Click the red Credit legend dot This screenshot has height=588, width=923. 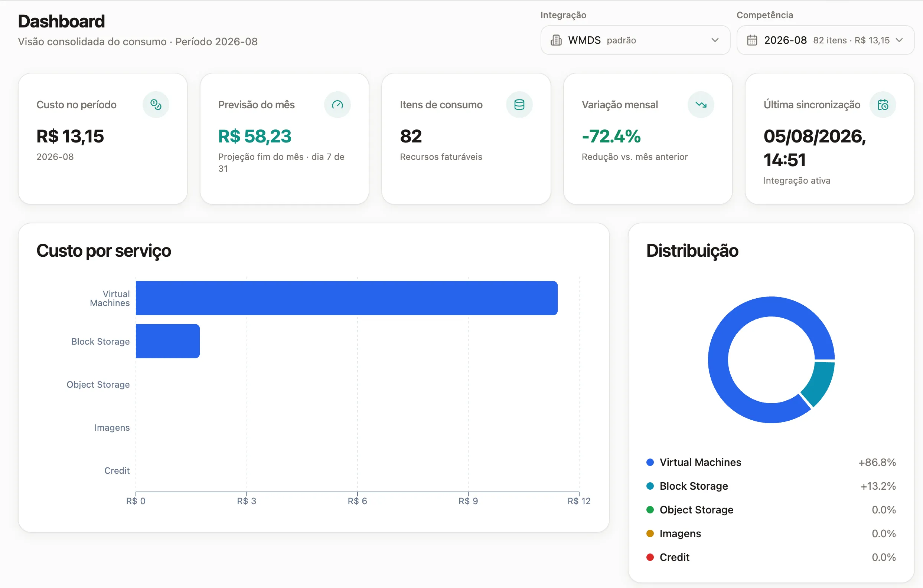650,557
